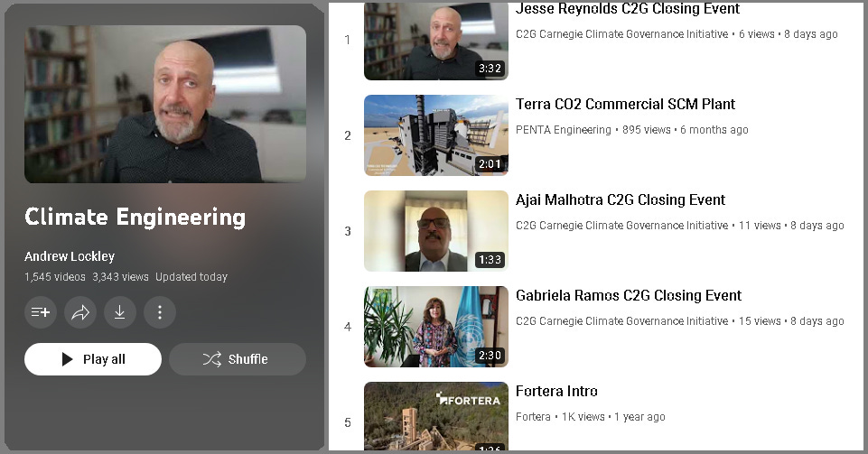This screenshot has width=868, height=454.
Task: Click the Climate Engineering playlist cover thumbnail
Action: (x=165, y=104)
